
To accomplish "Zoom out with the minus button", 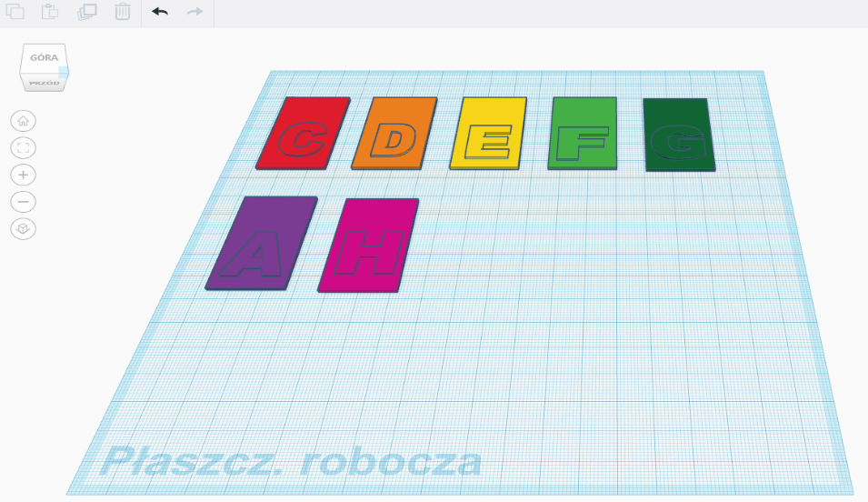I will pos(24,202).
